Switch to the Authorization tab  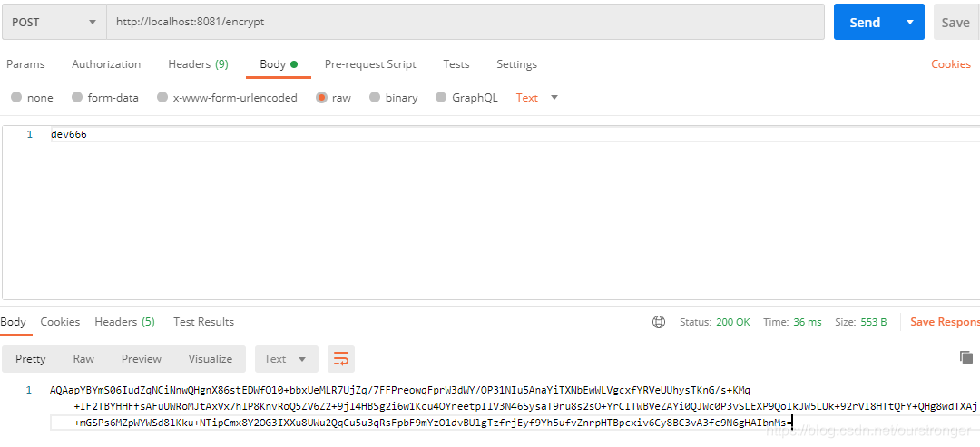(x=106, y=64)
